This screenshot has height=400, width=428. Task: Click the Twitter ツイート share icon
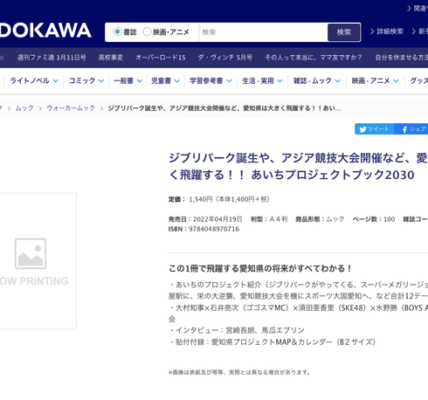(x=374, y=129)
